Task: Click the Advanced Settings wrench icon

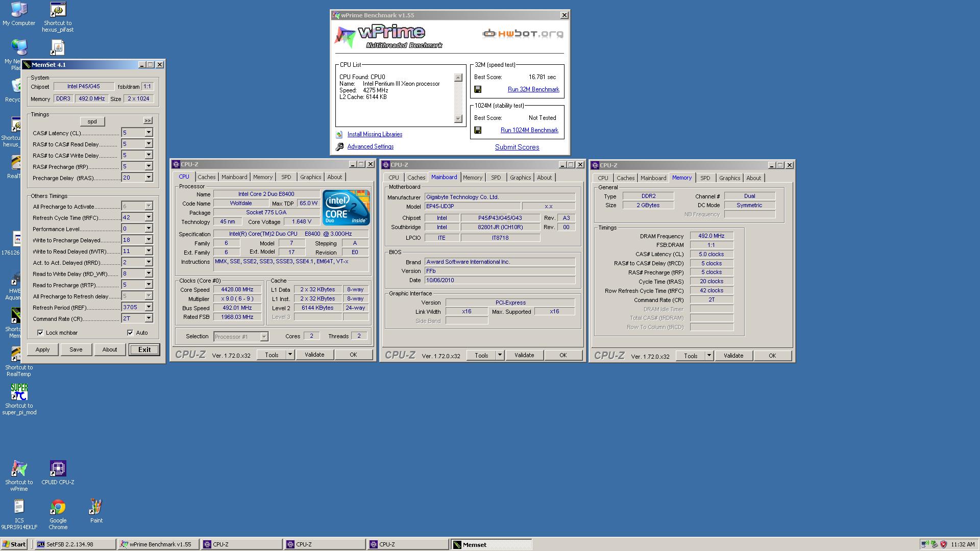Action: (x=339, y=147)
